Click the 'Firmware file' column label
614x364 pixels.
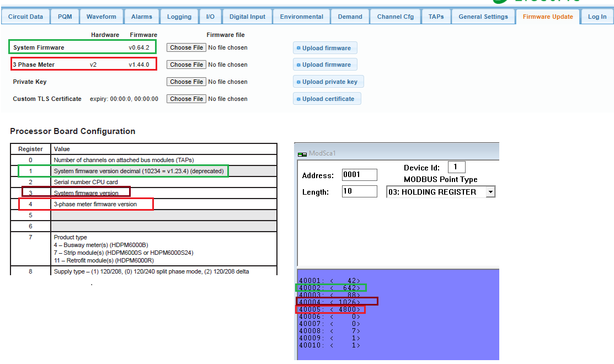[x=226, y=35]
